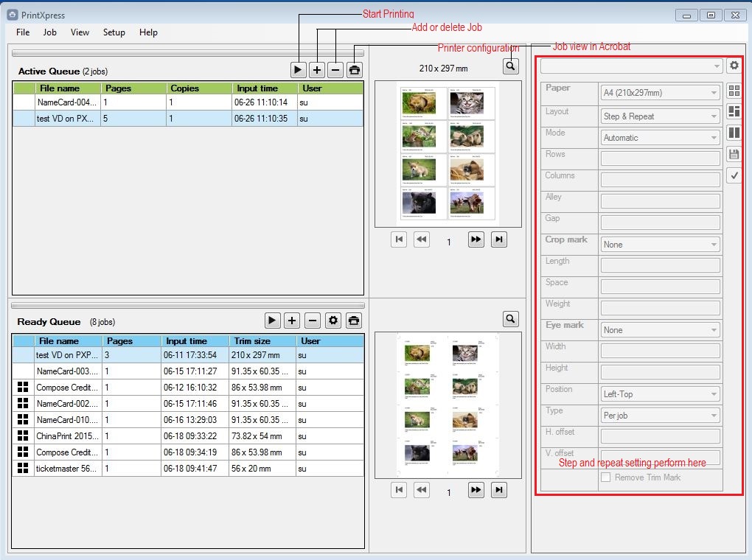Click checkmark apply icon in sidebar
The height and width of the screenshot is (560, 752).
pyautogui.click(x=734, y=175)
